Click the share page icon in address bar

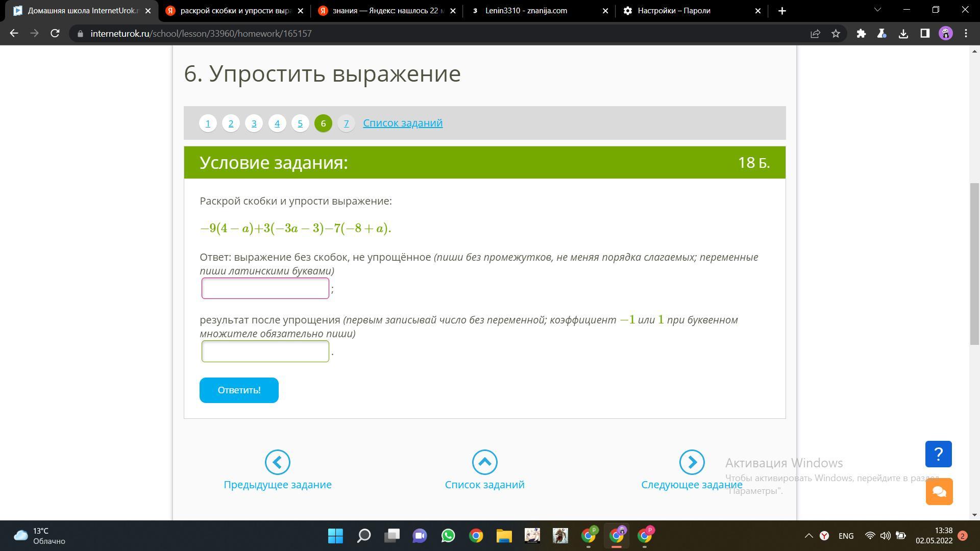[x=815, y=34]
